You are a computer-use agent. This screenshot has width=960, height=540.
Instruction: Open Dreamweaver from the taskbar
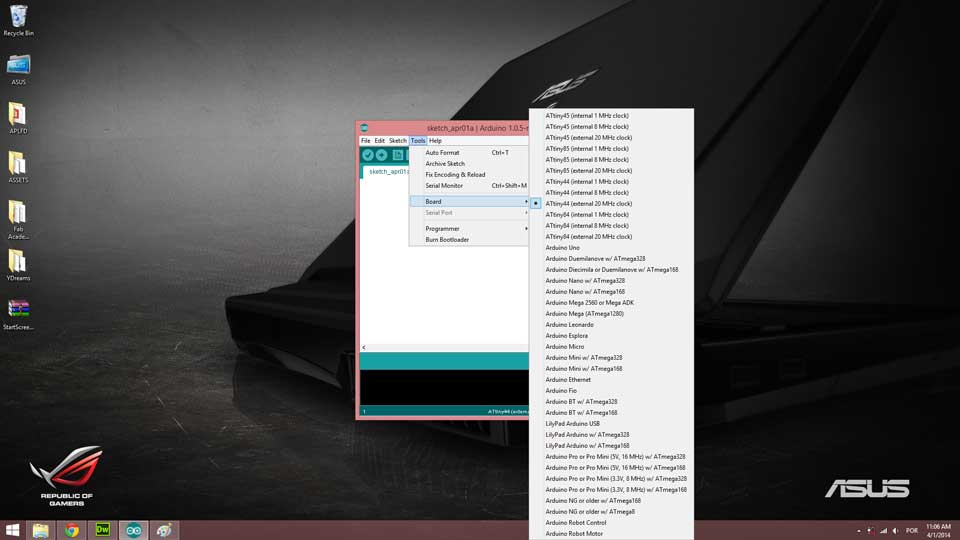102,530
